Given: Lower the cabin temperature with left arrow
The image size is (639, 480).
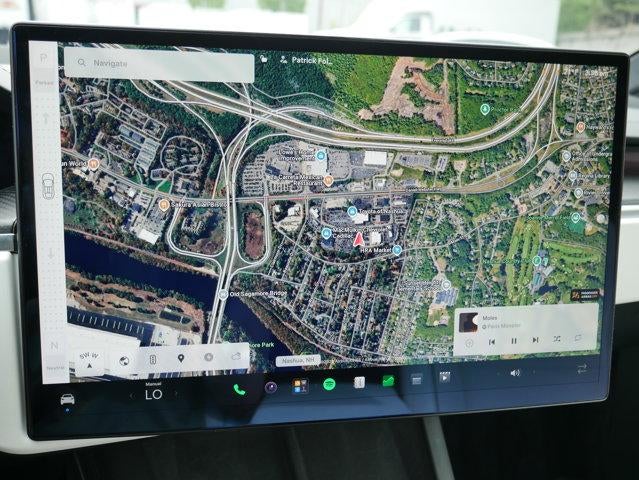Looking at the screenshot, I should [131, 395].
